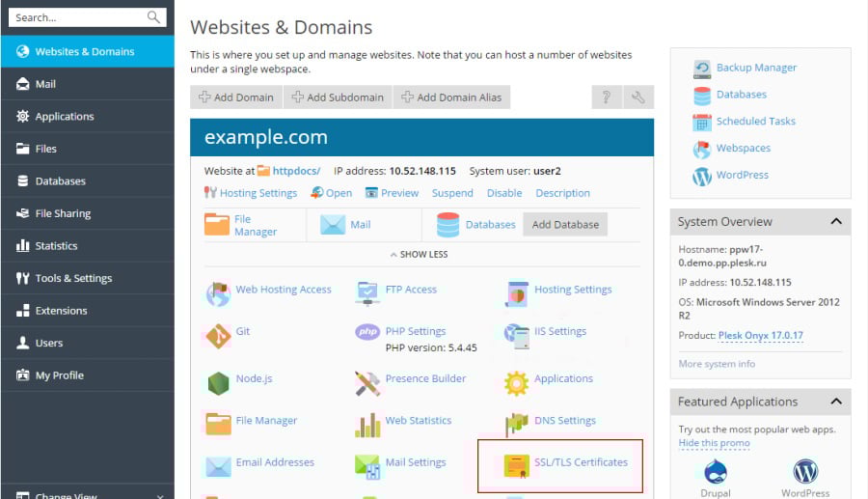
Task: Open Users in the sidebar
Action: click(88, 344)
